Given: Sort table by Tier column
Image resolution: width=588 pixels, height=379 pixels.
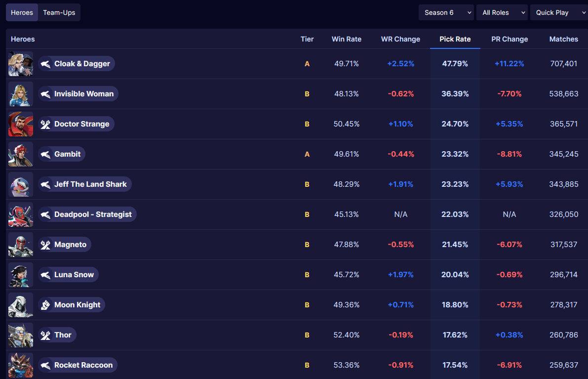Looking at the screenshot, I should coord(307,39).
